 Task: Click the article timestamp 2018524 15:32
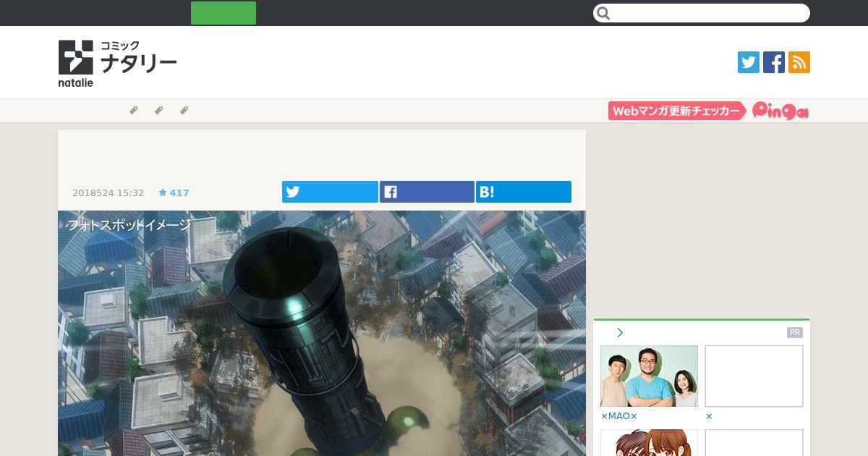pyautogui.click(x=109, y=193)
